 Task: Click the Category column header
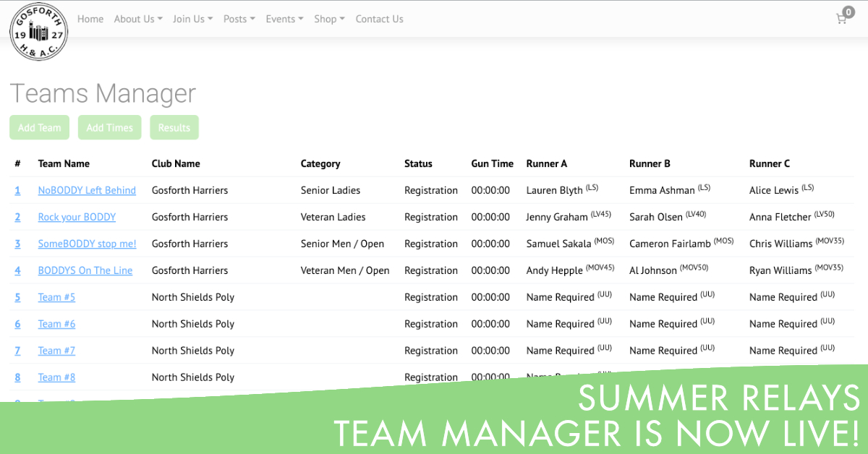tap(320, 163)
